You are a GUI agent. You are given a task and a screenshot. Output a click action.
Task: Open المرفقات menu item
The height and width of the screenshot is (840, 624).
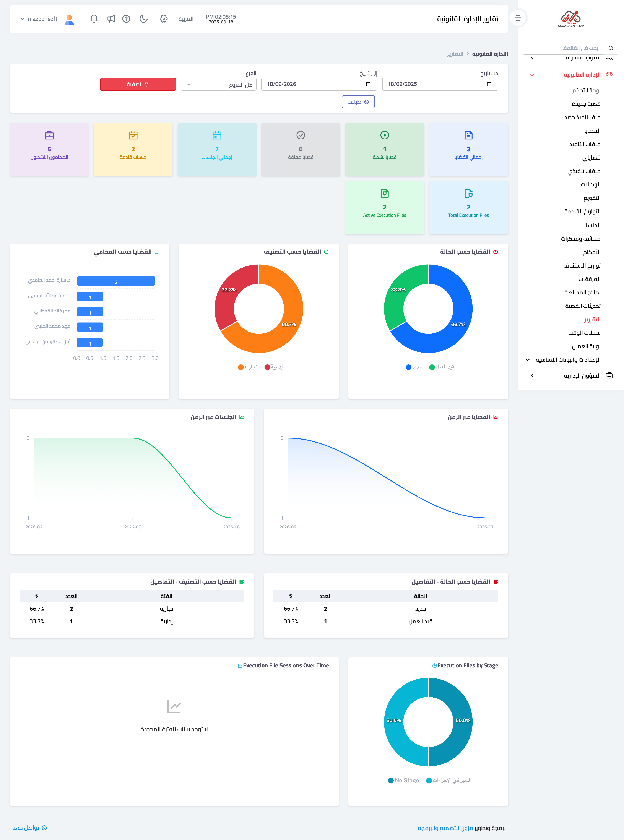click(589, 279)
